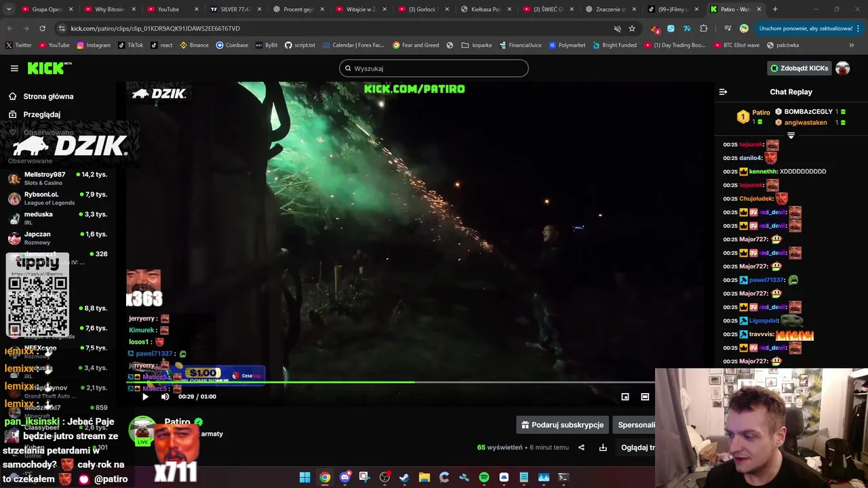Open the Windows Start menu
The image size is (868, 488).
click(305, 477)
